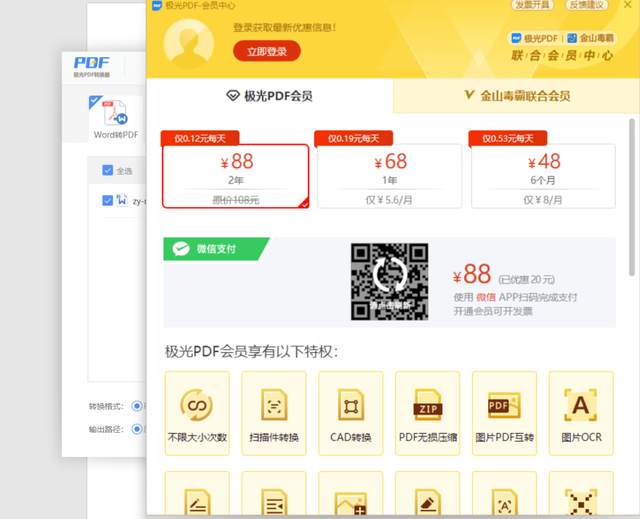Switch to 金山毒霸联合会员 tab

click(x=517, y=96)
